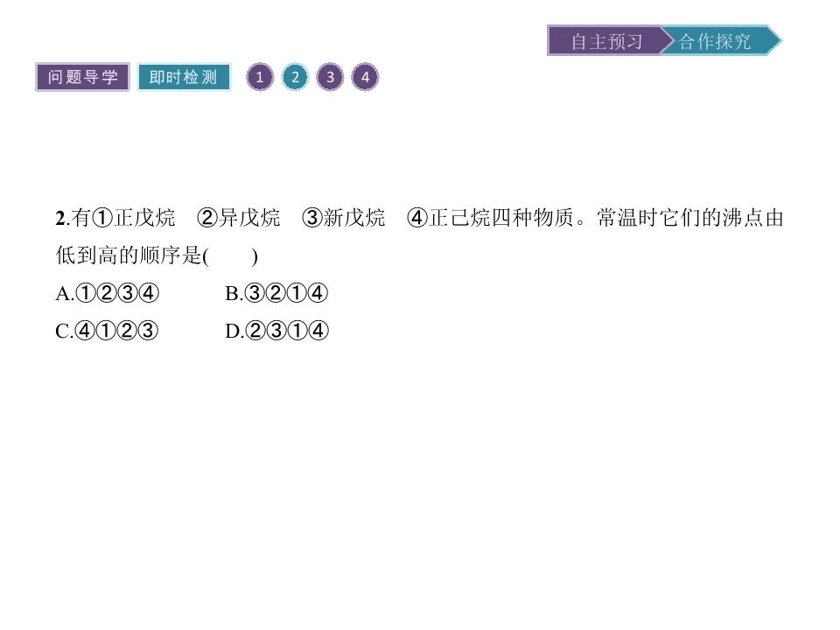
Task: Click the ③新戊烷 item in question
Action: pos(344,218)
